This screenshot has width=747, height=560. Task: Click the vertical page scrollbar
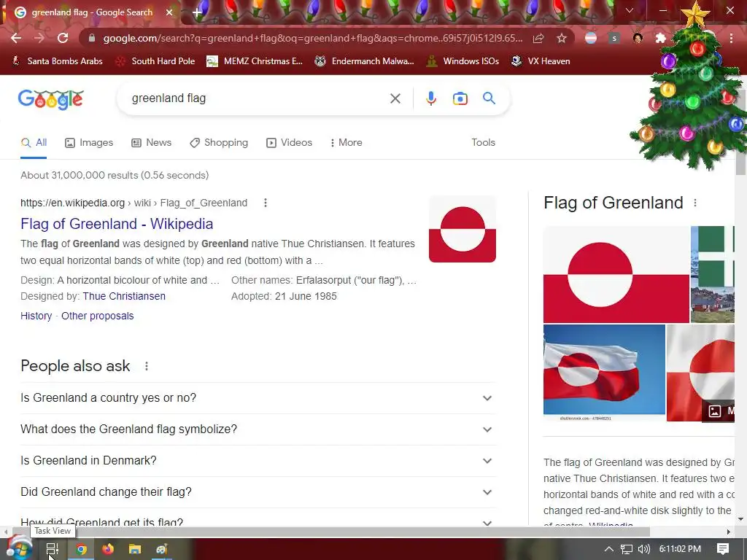coord(740,133)
